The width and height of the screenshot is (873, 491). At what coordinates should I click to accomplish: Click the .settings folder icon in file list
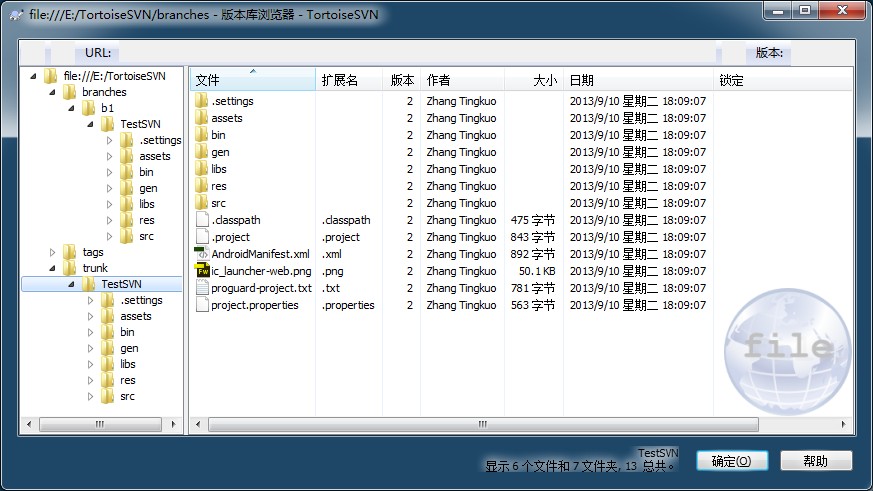click(201, 101)
